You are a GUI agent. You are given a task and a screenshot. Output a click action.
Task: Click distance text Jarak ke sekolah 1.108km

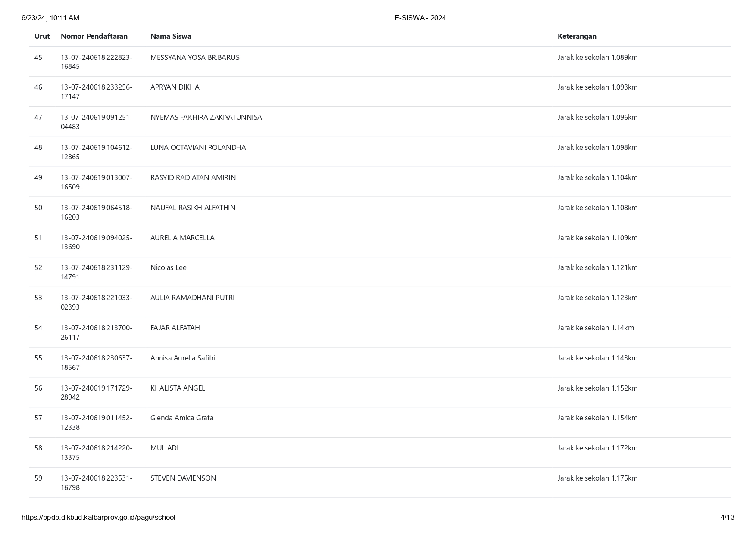click(x=597, y=208)
